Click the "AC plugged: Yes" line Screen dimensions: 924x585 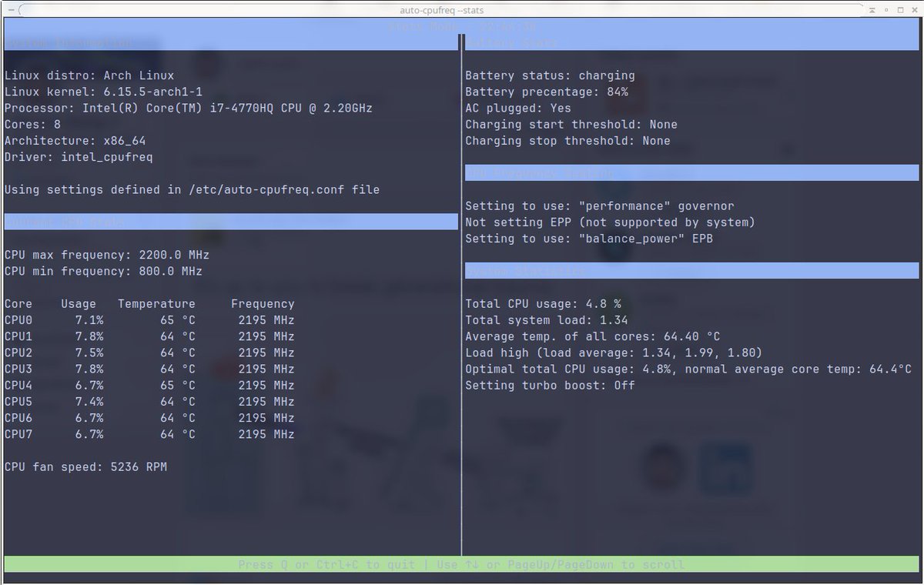pyautogui.click(x=518, y=108)
